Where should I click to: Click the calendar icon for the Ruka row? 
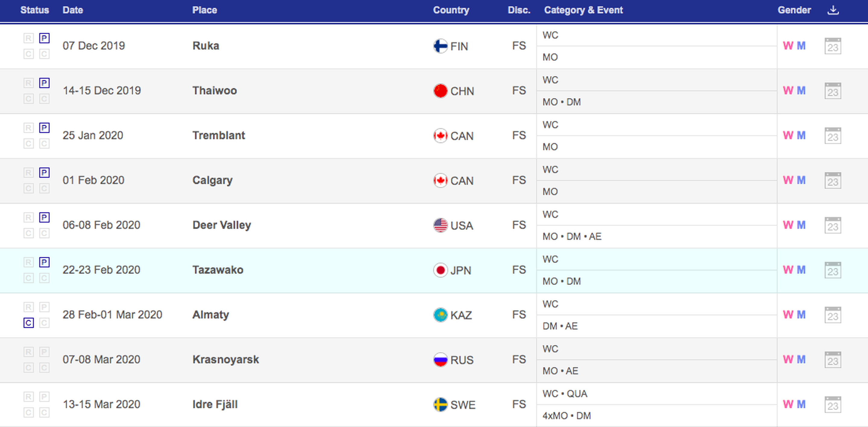pyautogui.click(x=833, y=46)
